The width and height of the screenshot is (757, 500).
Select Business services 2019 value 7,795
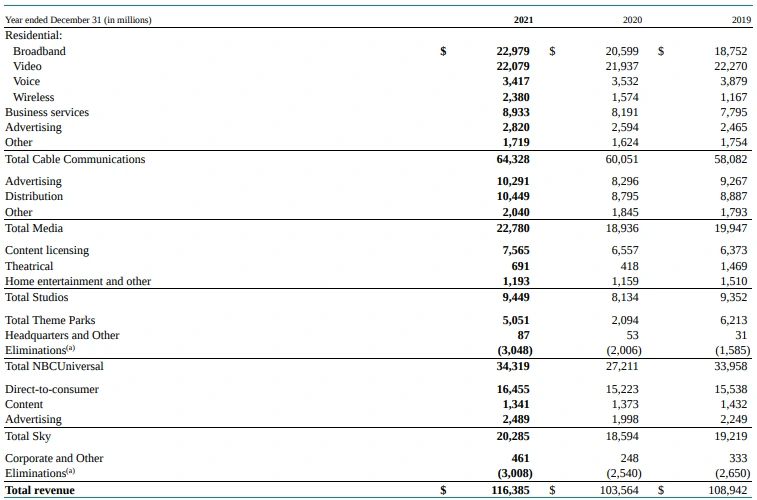click(x=734, y=112)
